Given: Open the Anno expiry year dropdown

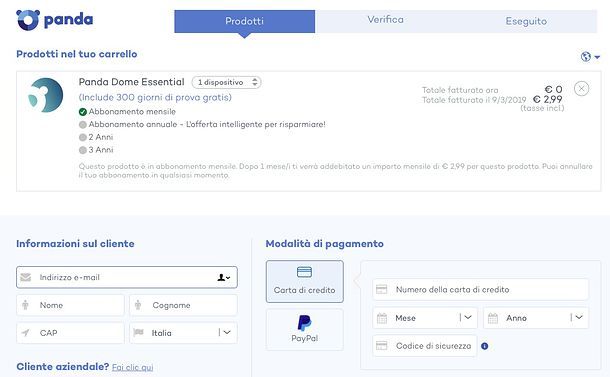Looking at the screenshot, I should 536,318.
